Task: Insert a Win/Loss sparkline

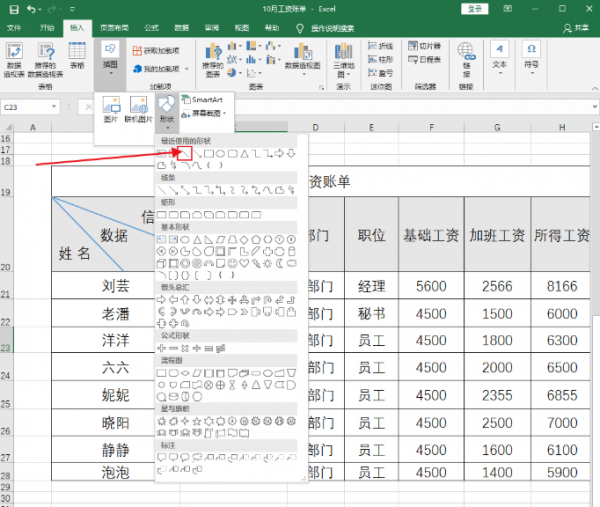Action: coord(381,73)
